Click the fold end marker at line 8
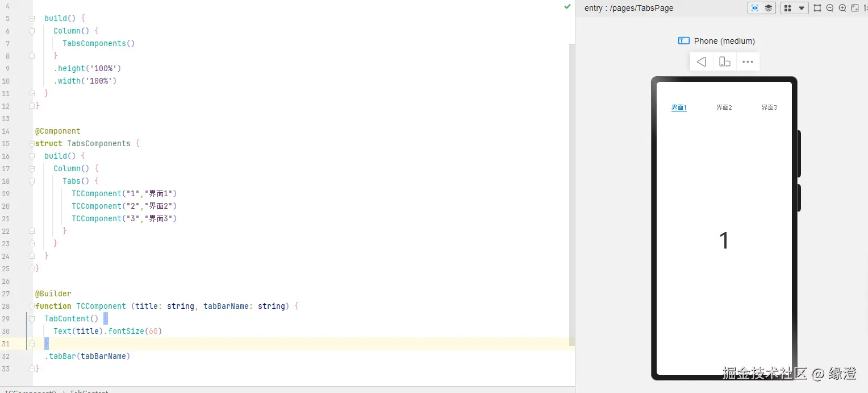The height and width of the screenshot is (393, 868). [32, 56]
